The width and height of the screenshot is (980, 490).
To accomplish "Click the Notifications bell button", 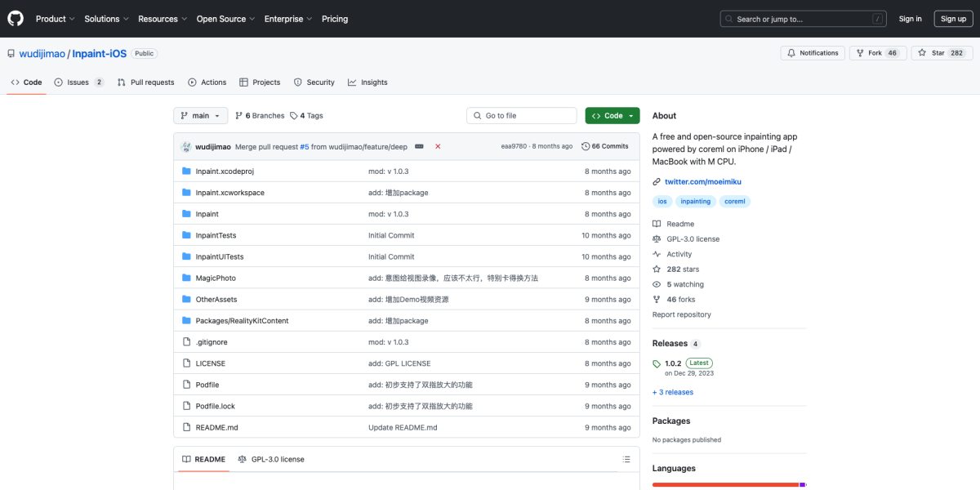I will click(813, 53).
